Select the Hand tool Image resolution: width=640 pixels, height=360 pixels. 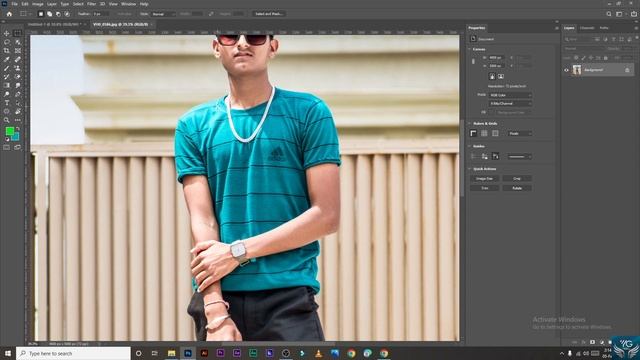point(18,111)
